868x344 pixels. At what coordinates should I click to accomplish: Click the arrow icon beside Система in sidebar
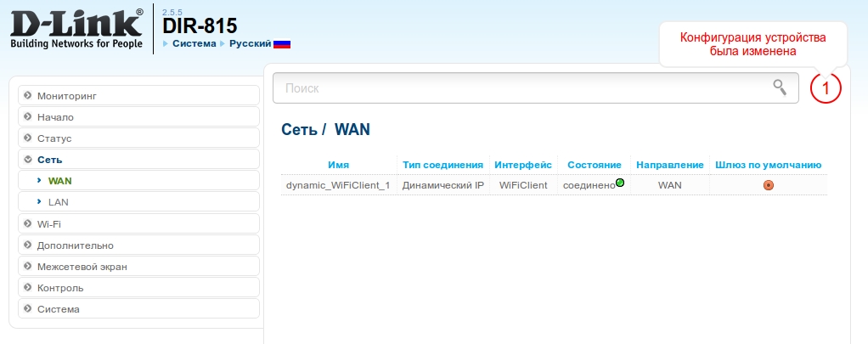coord(28,309)
